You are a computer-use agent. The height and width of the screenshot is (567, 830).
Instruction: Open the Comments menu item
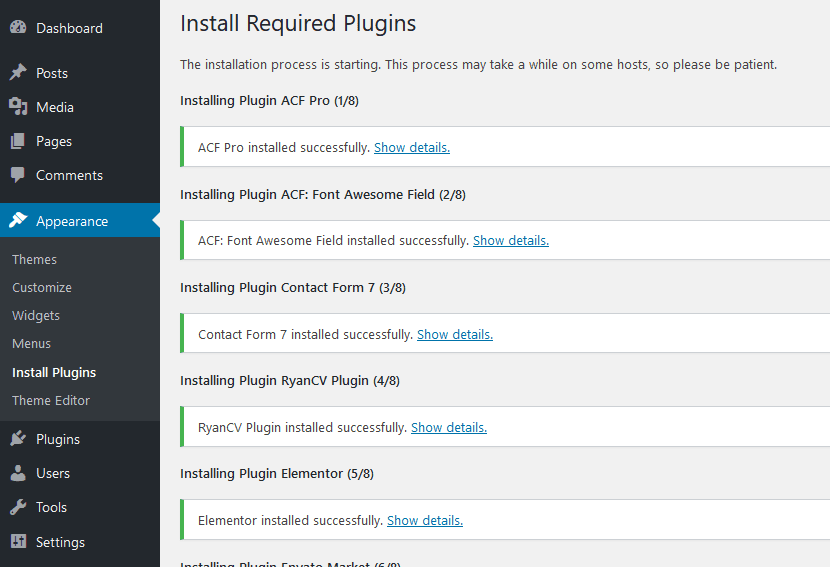click(69, 175)
